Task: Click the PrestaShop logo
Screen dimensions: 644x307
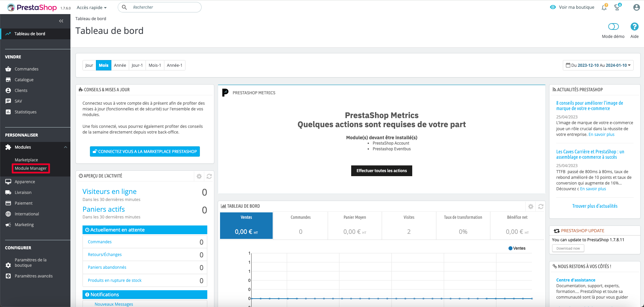Action: 32,7
